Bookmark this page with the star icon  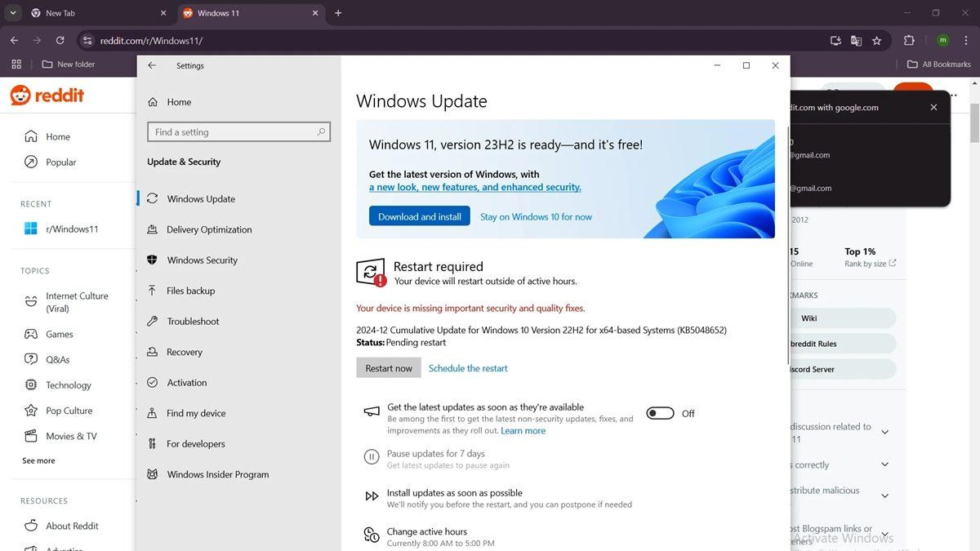click(876, 40)
